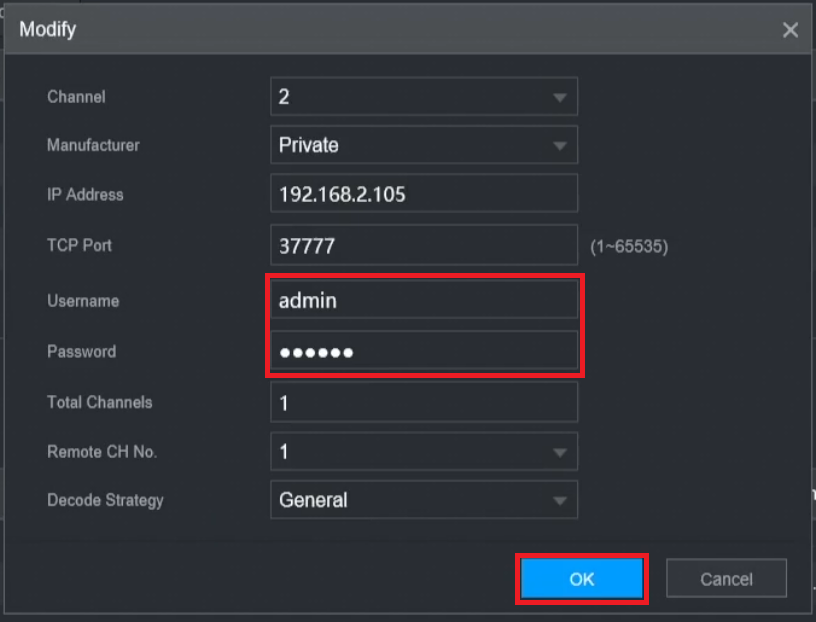
Task: Close the Modify dialog with X
Action: [790, 30]
